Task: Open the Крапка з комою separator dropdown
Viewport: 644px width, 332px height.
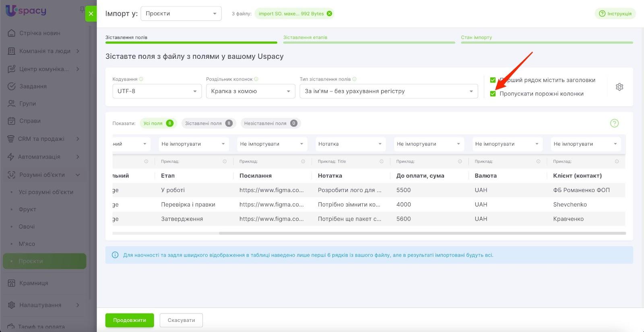Action: tap(250, 91)
